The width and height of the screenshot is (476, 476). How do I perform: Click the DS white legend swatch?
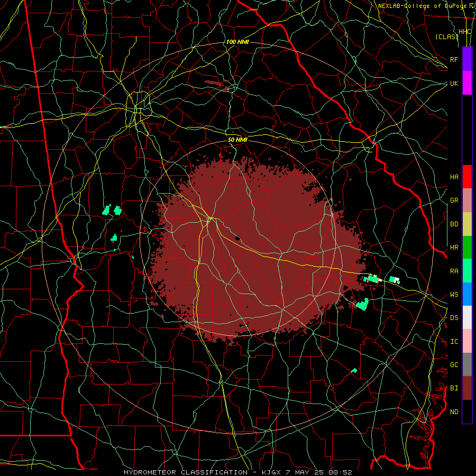point(467,317)
